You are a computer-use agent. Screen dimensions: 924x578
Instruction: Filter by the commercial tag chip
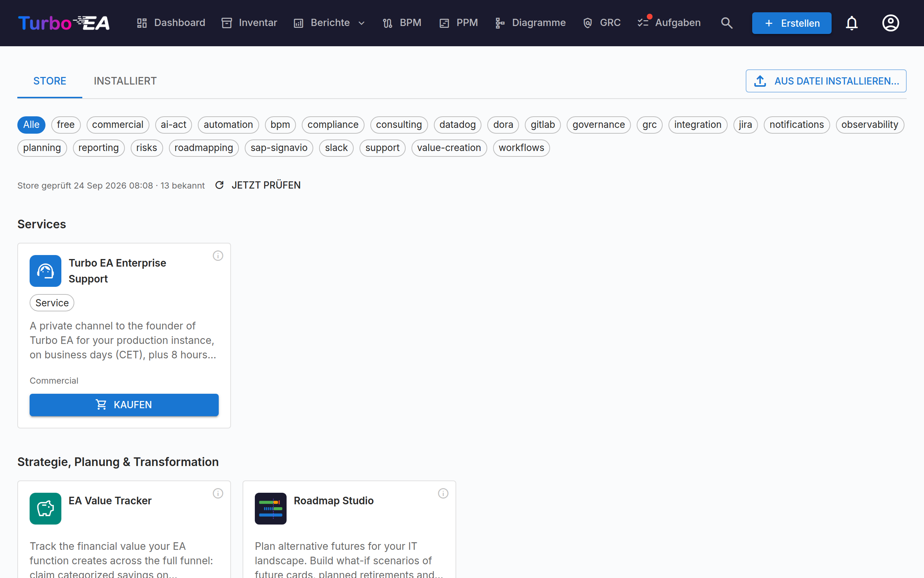(118, 125)
